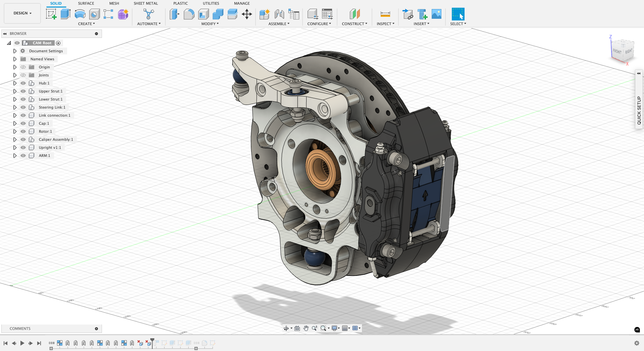Open the MODIFY dropdown menu
The width and height of the screenshot is (644, 351).
click(x=210, y=24)
